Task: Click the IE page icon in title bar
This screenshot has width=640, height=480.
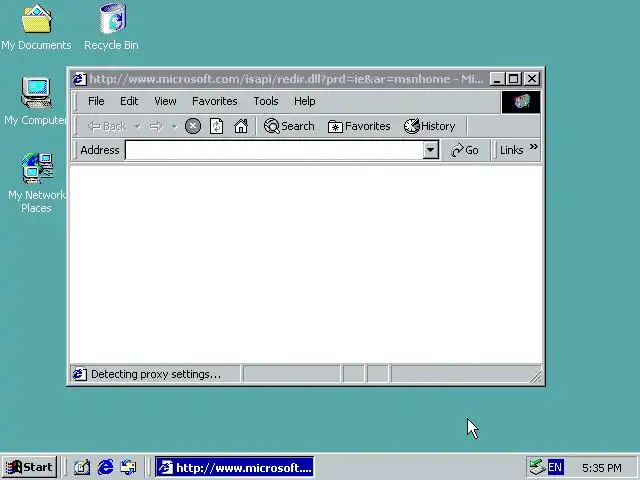Action: click(x=80, y=78)
